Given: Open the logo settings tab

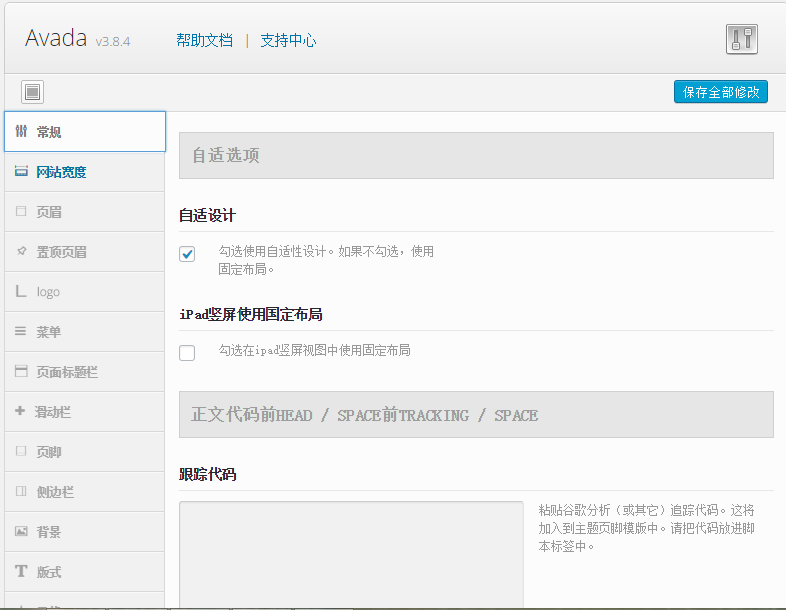Looking at the screenshot, I should 48,292.
